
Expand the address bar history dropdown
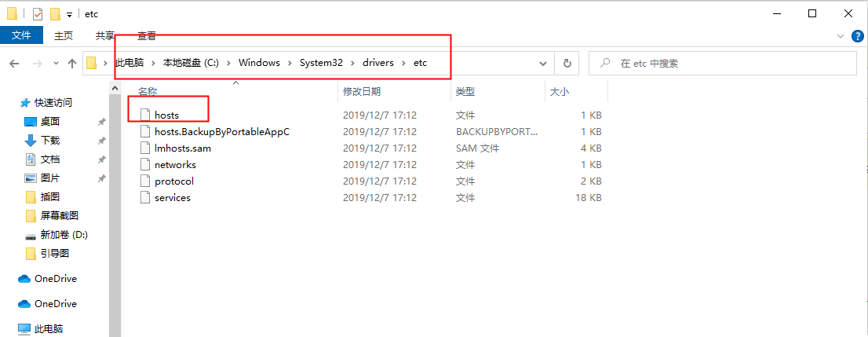543,64
